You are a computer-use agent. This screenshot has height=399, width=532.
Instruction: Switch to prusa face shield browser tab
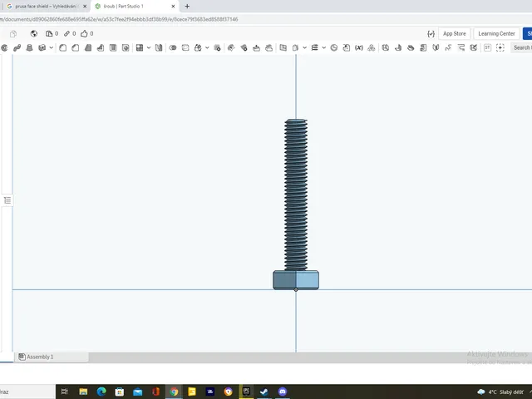[x=47, y=7]
